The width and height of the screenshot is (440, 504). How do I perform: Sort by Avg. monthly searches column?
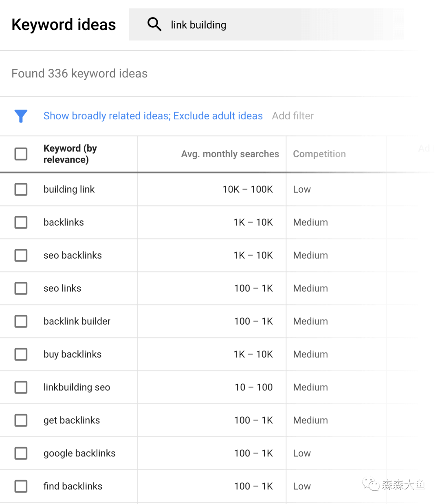point(230,154)
